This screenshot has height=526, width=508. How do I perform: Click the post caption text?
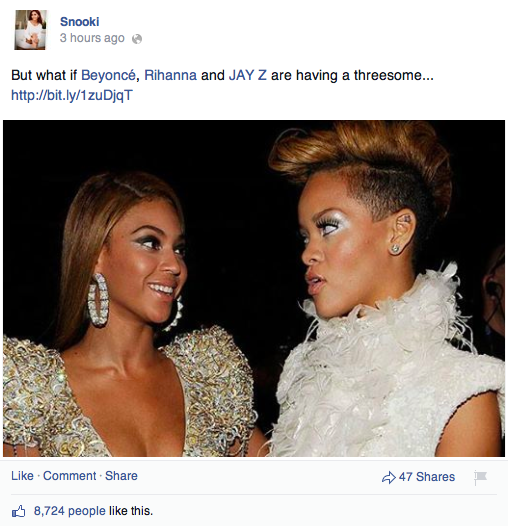coord(222,75)
